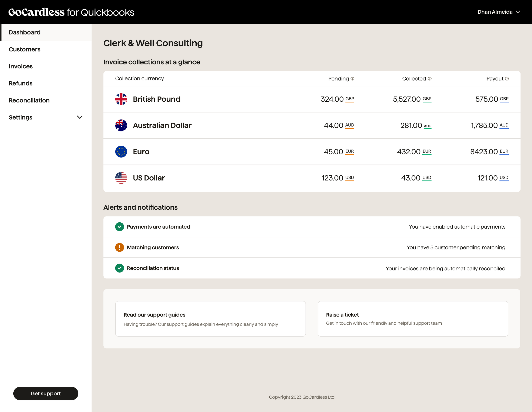Click the Alerts and notifications heading
Screen dimensions: 532x412
pyautogui.click(x=140, y=207)
